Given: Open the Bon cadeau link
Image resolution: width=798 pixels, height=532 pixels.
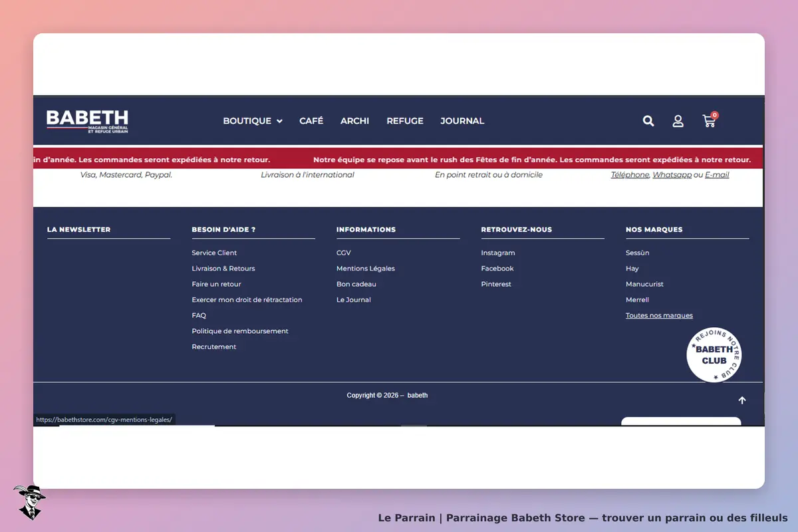Looking at the screenshot, I should pyautogui.click(x=356, y=284).
